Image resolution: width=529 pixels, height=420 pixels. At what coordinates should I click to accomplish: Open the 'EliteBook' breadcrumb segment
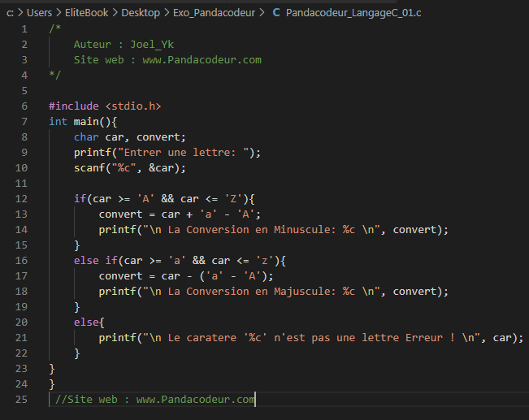[x=86, y=13]
